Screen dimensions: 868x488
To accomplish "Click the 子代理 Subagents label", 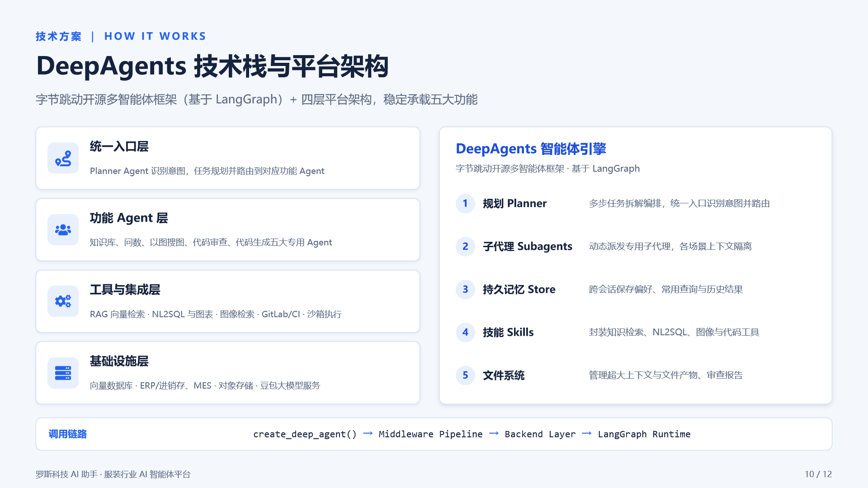I will (x=528, y=246).
